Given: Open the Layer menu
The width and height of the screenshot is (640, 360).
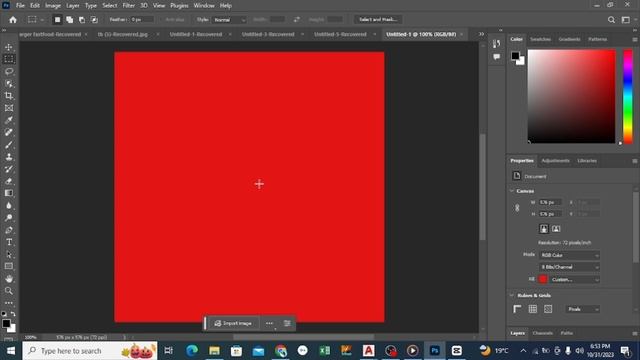Looking at the screenshot, I should tap(73, 6).
